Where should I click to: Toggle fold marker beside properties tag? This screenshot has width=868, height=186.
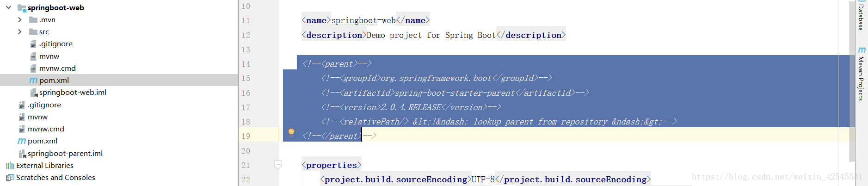(278, 164)
